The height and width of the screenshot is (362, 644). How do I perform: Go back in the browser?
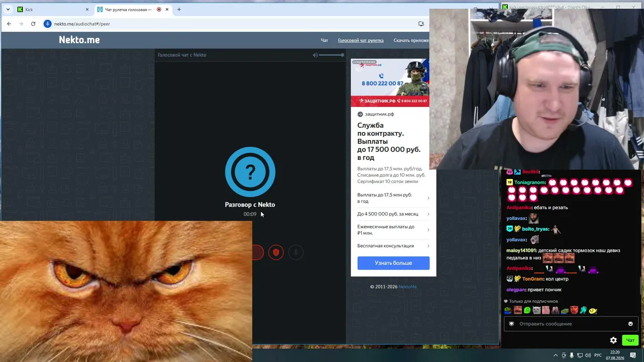tap(9, 24)
